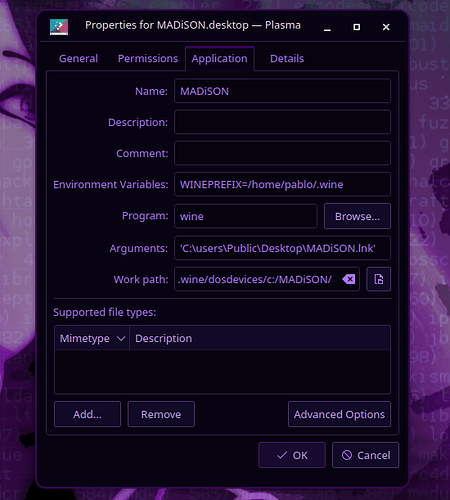Clear the Work path field with the erase icon

click(x=349, y=279)
